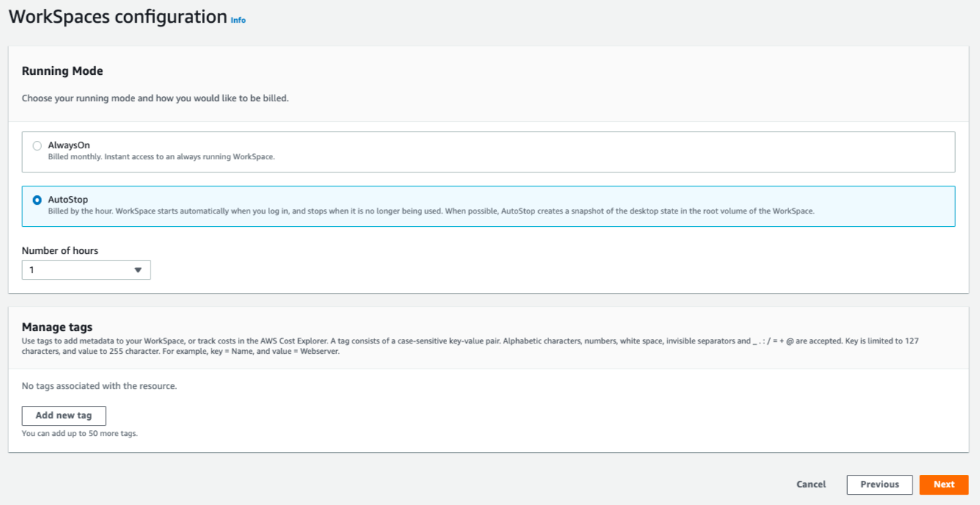980x505 pixels.
Task: Click 'Choose your running mode' instruction text
Action: coord(155,98)
